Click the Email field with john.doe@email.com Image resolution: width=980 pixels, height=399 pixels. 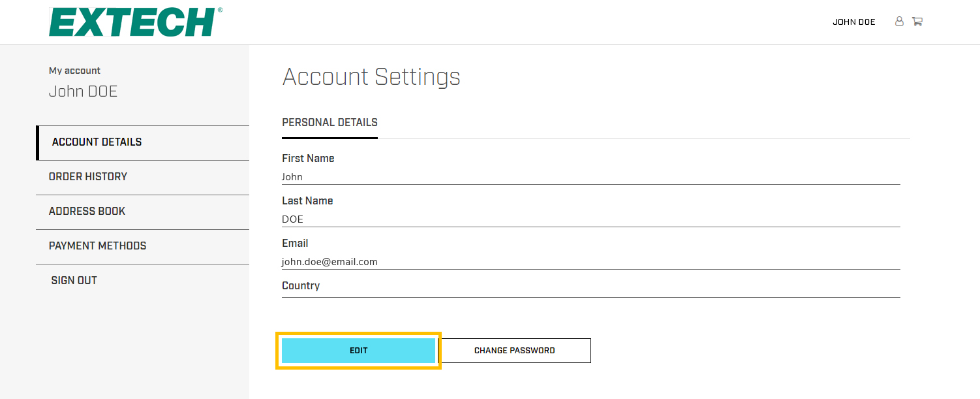(x=590, y=262)
